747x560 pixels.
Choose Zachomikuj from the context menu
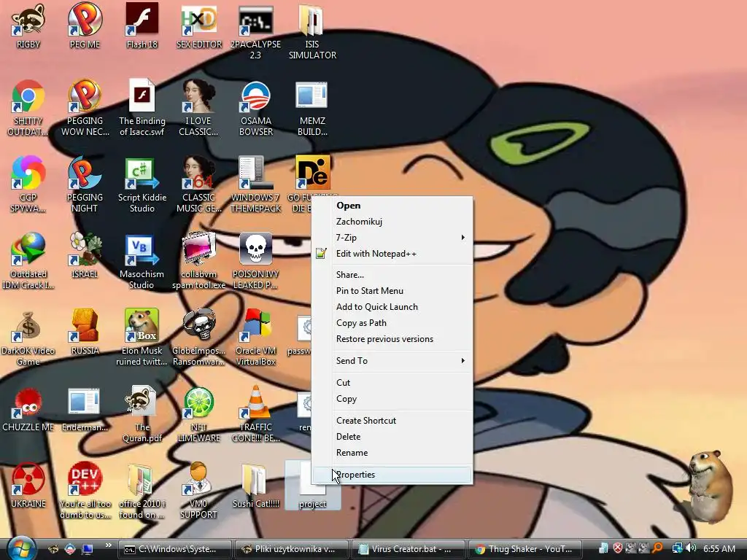pyautogui.click(x=392, y=222)
